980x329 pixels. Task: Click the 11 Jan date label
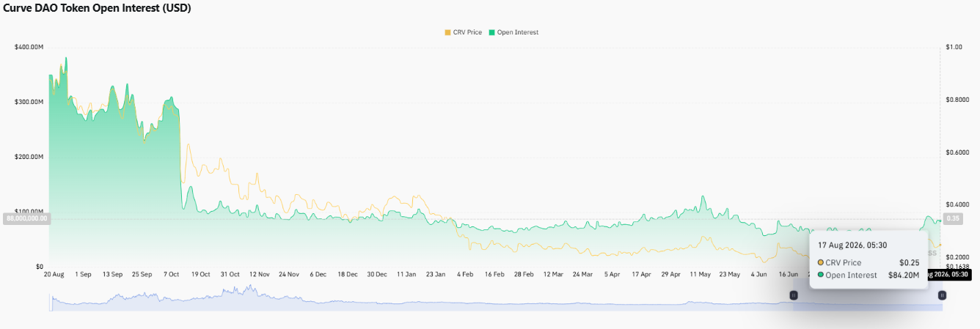coord(406,274)
